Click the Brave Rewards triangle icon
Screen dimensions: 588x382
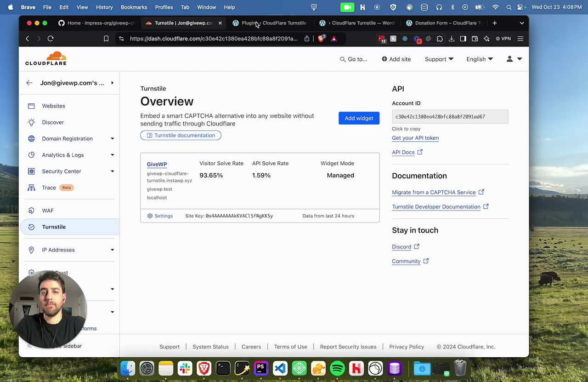point(334,39)
